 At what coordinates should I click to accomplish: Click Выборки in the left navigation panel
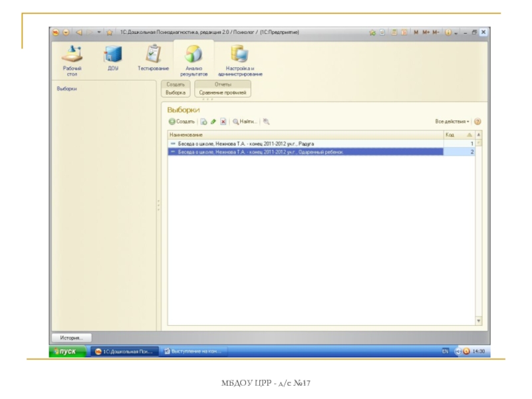tap(67, 89)
